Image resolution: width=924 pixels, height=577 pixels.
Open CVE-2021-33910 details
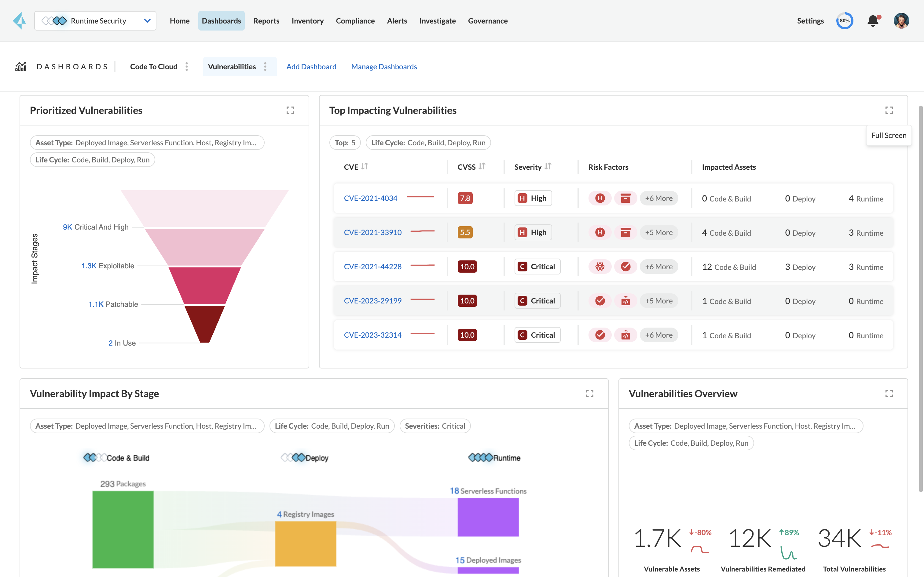click(373, 232)
